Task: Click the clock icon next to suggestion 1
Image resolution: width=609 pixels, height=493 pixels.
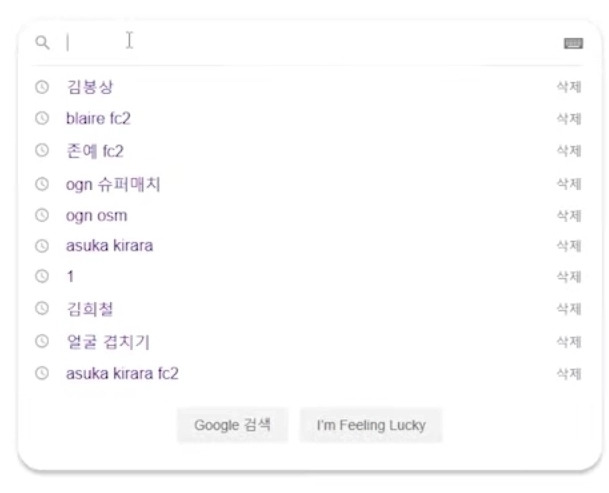Action: [42, 276]
